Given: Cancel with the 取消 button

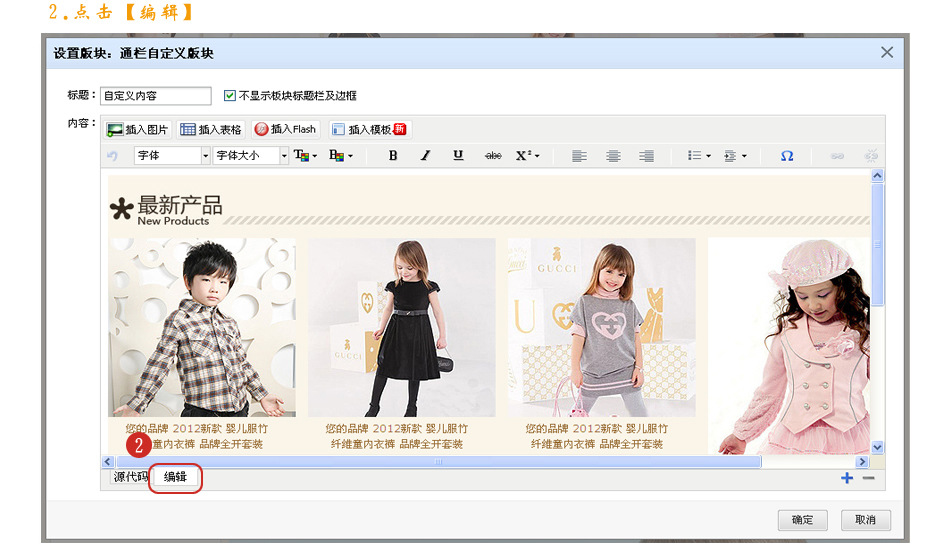Looking at the screenshot, I should coord(866,520).
